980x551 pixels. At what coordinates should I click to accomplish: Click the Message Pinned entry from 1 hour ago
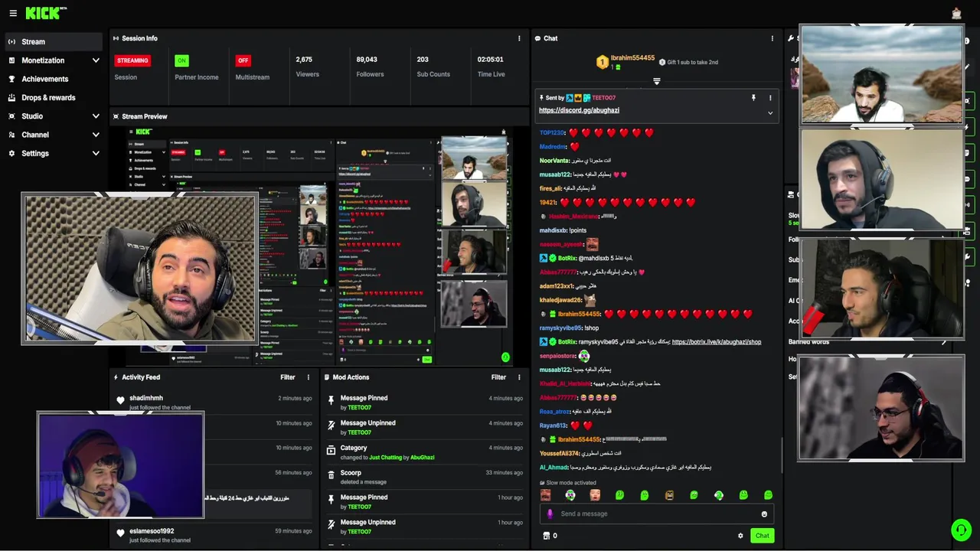pos(426,501)
